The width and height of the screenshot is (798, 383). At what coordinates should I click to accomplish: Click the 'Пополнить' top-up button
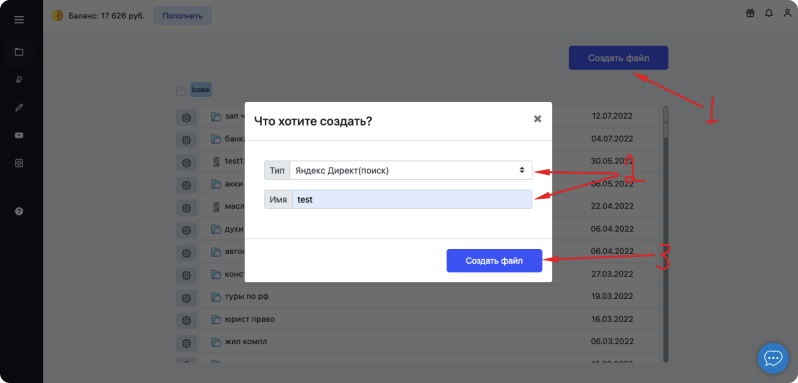click(x=182, y=16)
